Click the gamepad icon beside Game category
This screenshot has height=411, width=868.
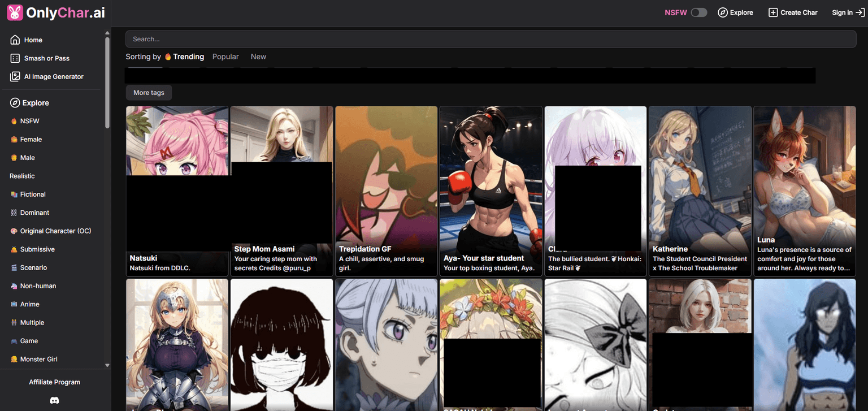pyautogui.click(x=14, y=341)
